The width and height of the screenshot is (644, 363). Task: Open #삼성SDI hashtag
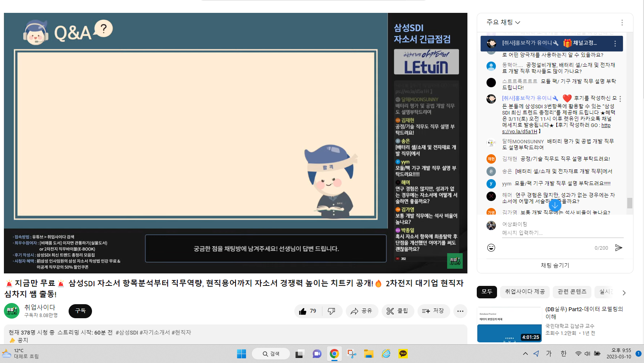point(127,332)
